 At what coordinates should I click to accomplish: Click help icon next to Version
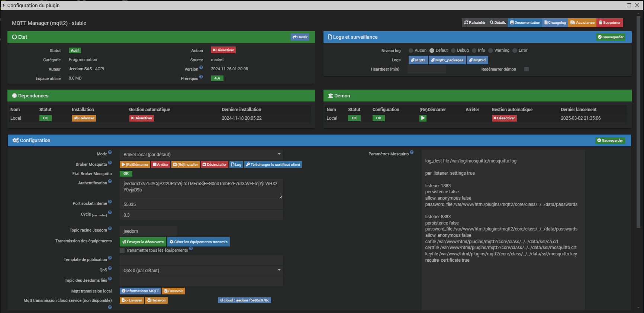point(201,68)
